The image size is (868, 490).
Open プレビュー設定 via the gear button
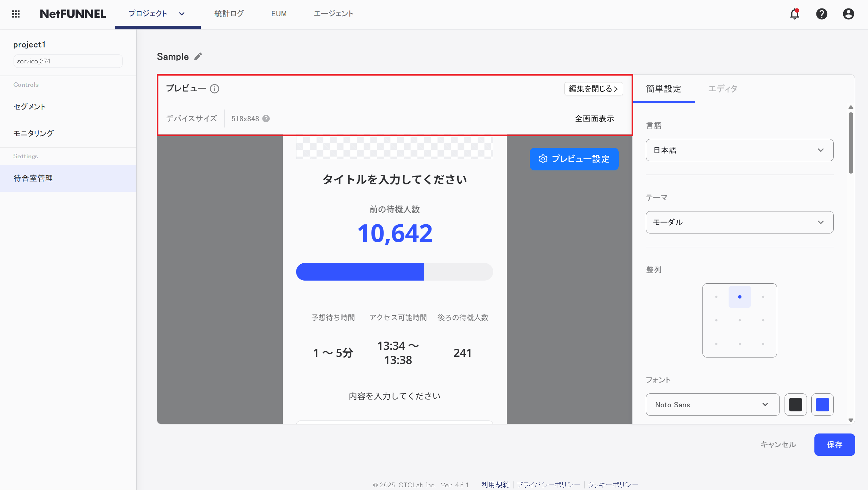[574, 159]
